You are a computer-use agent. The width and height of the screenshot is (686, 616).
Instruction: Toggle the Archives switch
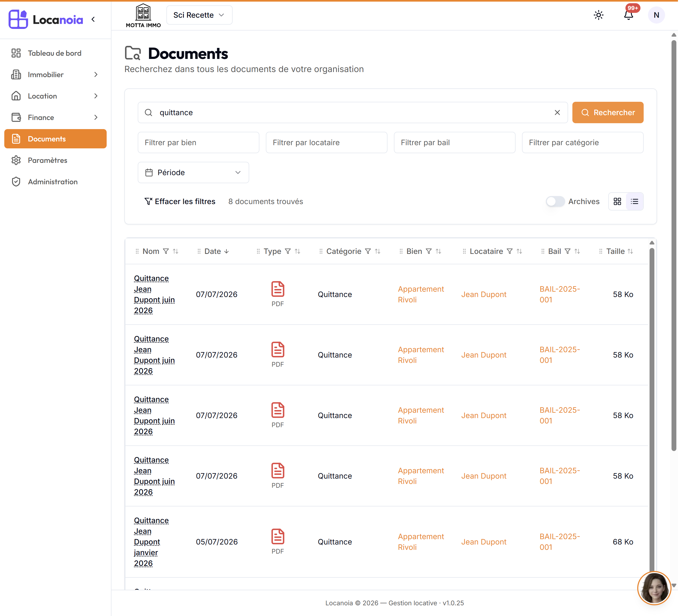[x=555, y=202]
